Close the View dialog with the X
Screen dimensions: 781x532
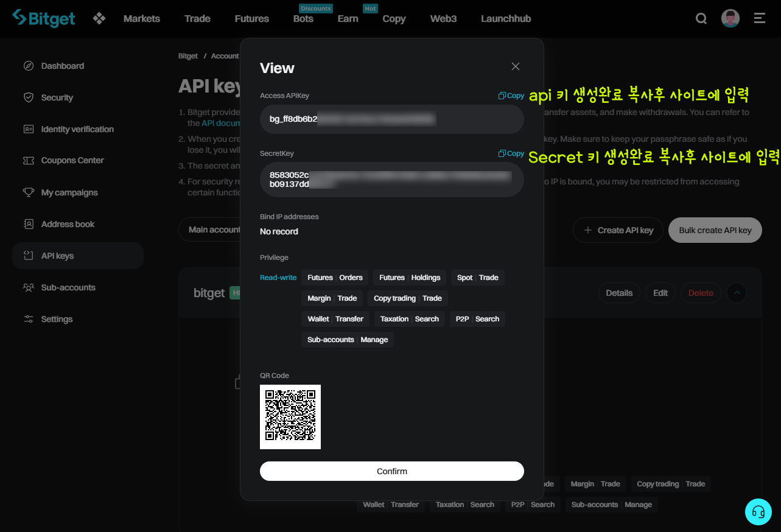[x=516, y=66]
